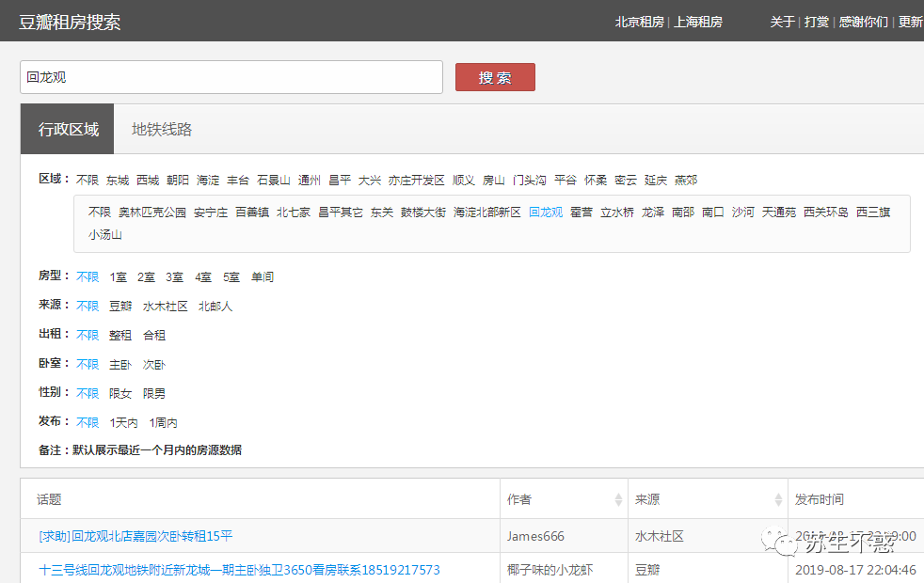Screen dimensions: 924x583
Task: Select the sub-area 天通苑
Action: 779,212
